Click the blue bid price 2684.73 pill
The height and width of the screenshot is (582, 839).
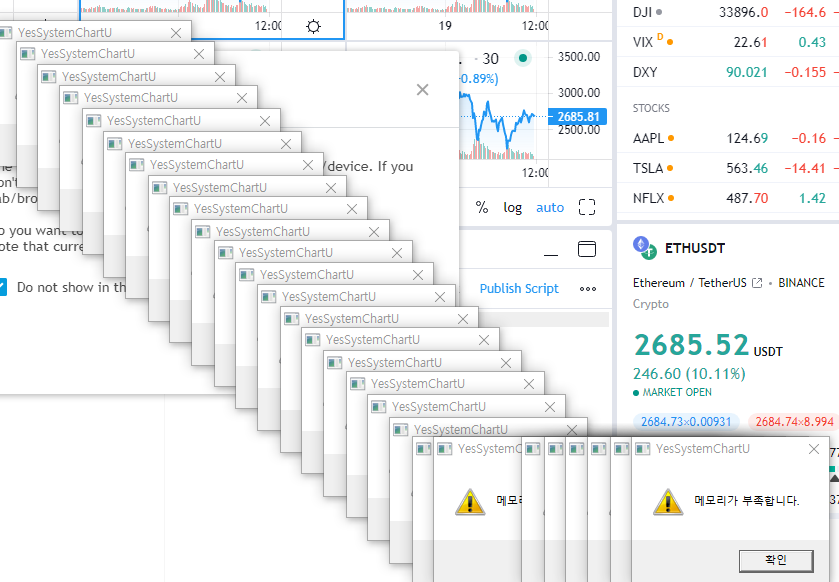click(686, 422)
